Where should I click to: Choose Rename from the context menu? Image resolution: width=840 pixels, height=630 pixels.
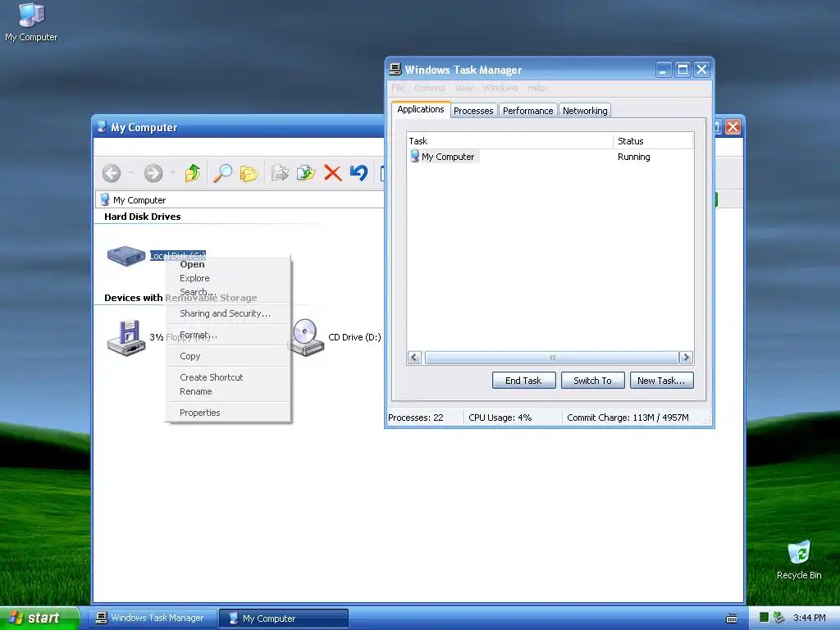(x=228, y=391)
